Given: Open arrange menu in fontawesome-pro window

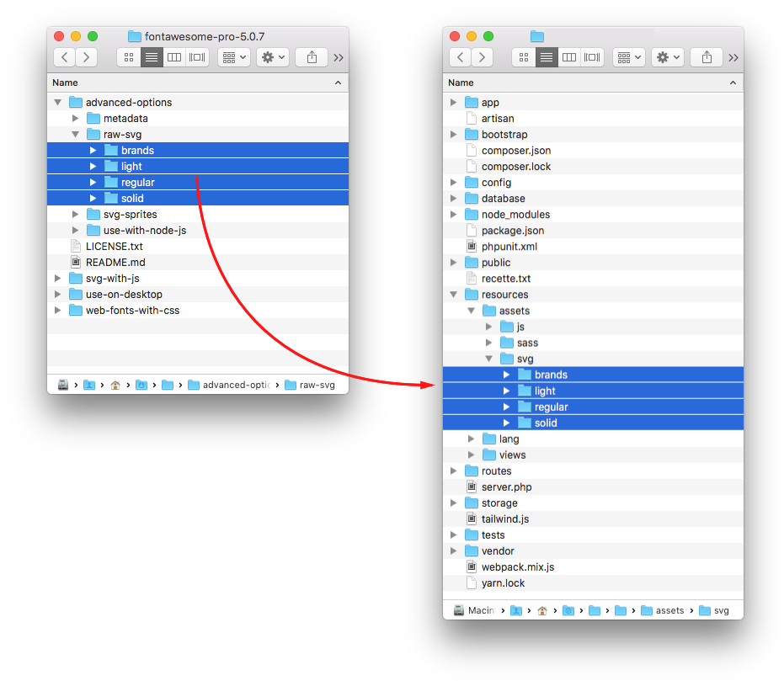Looking at the screenshot, I should point(234,57).
